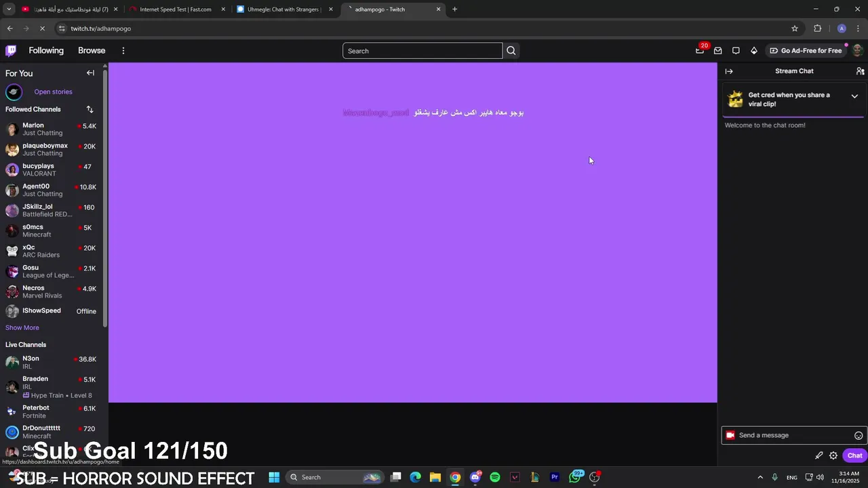Screen dimensions: 868x488
Task: Open the Twitch home logo
Action: [x=11, y=50]
